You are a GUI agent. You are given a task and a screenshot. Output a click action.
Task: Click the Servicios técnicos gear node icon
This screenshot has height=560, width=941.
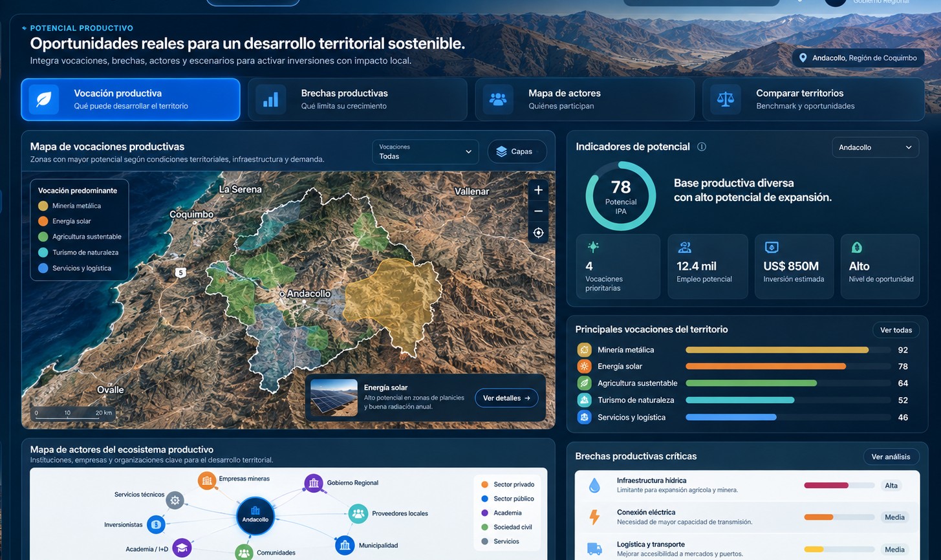[x=175, y=500]
